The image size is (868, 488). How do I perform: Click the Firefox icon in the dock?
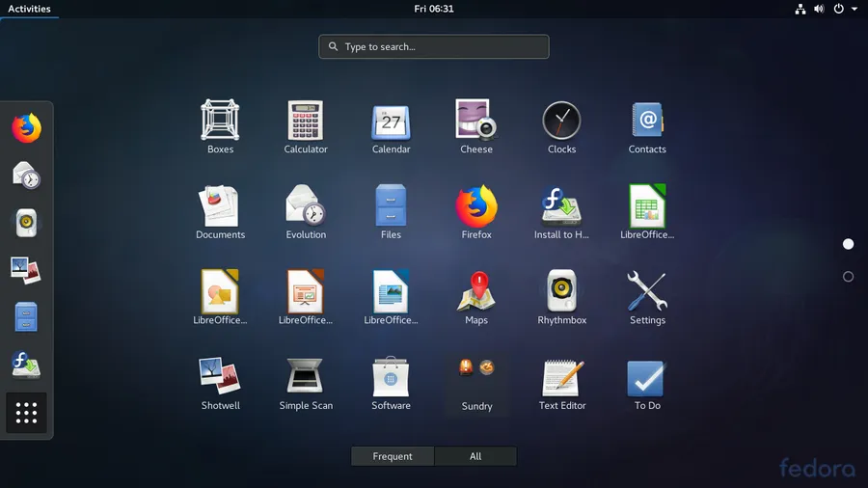tap(26, 127)
